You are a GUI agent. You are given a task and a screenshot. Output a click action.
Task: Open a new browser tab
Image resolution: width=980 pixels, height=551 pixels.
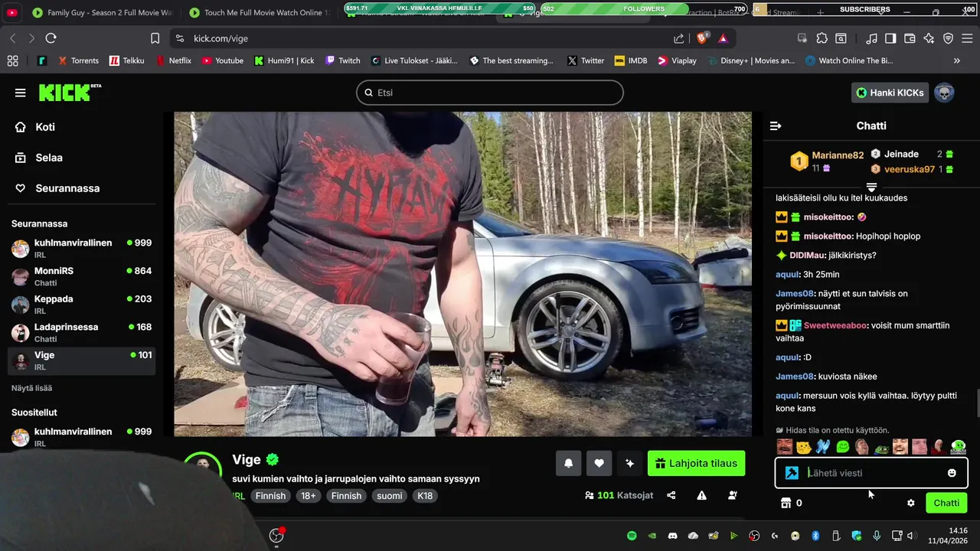[x=820, y=12]
